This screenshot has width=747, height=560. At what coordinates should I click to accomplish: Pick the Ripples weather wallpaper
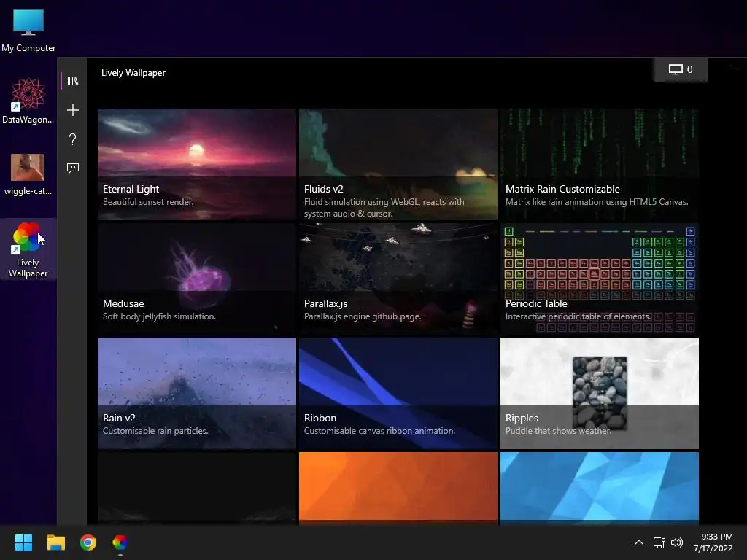click(600, 393)
